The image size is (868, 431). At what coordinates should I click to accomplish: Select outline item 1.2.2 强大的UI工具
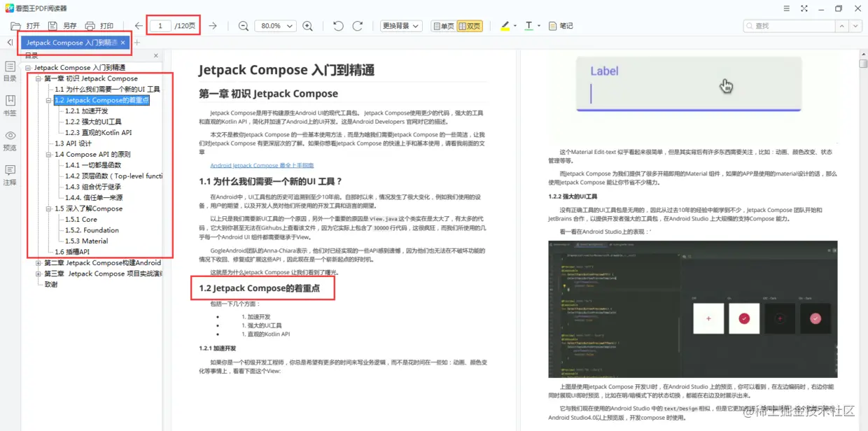click(92, 122)
